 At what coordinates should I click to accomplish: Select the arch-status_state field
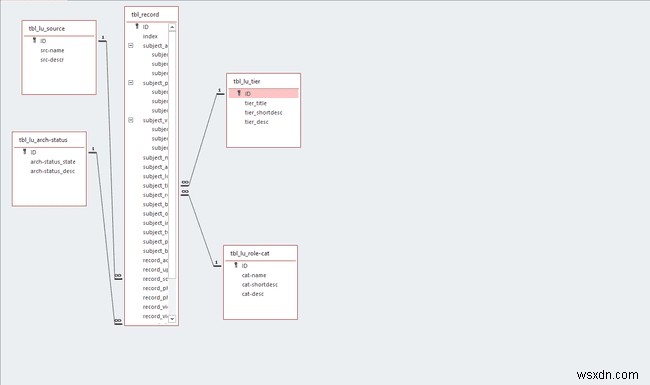pyautogui.click(x=53, y=162)
